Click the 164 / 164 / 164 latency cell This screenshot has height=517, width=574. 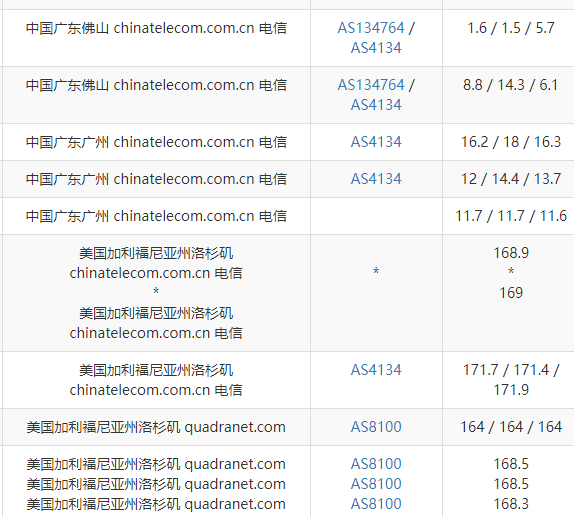pos(511,427)
